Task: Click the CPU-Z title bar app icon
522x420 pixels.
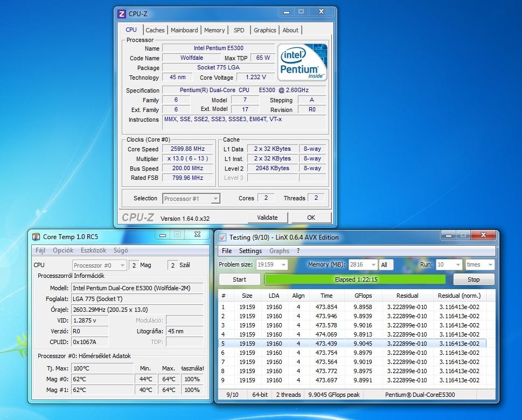Action: pos(122,13)
